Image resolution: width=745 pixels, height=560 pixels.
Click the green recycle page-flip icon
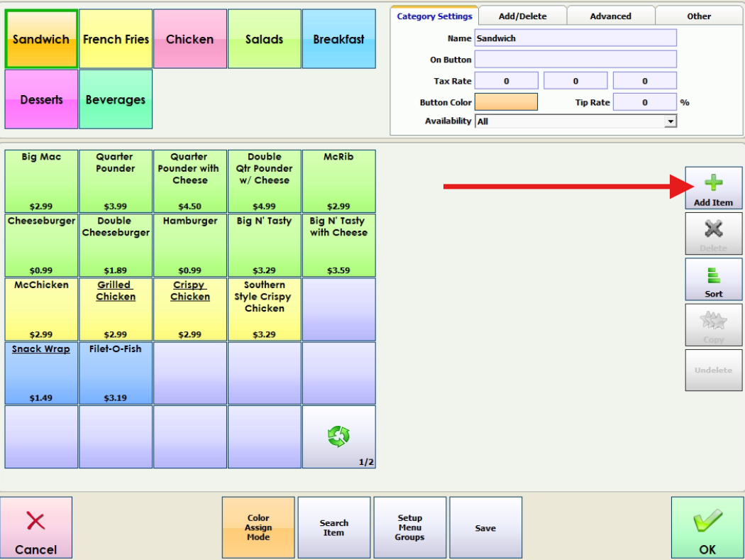pos(338,436)
